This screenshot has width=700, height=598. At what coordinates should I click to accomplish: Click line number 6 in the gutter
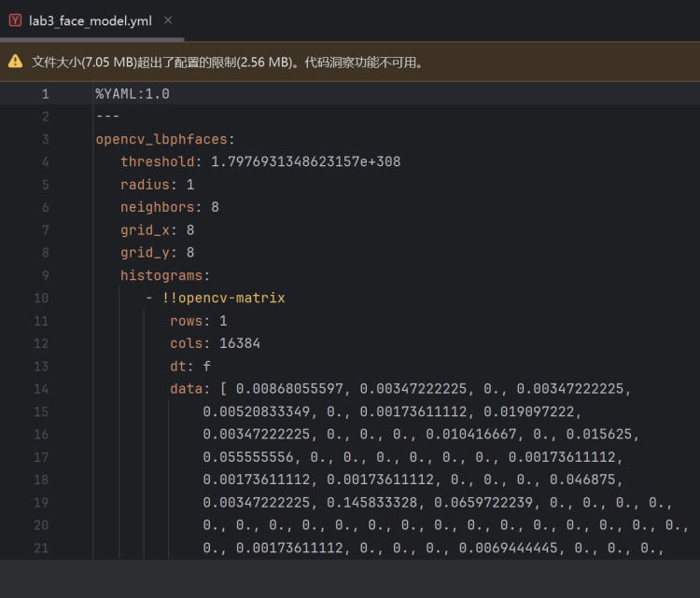tap(46, 207)
